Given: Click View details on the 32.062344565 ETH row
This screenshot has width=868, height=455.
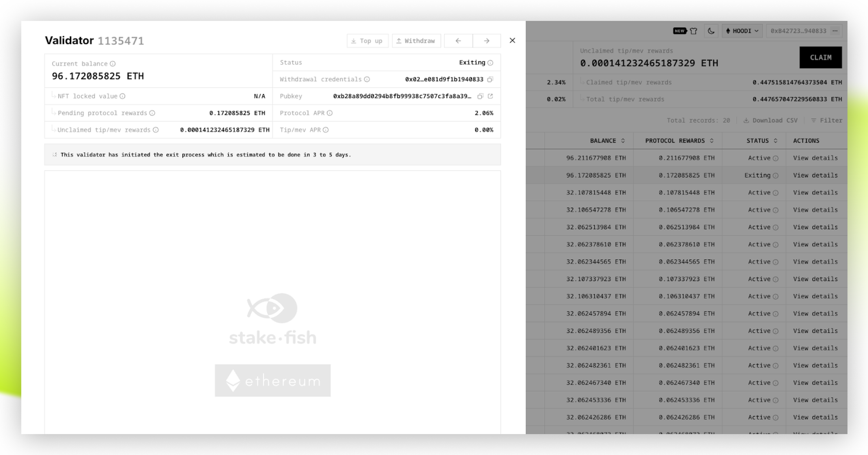Looking at the screenshot, I should [x=815, y=262].
